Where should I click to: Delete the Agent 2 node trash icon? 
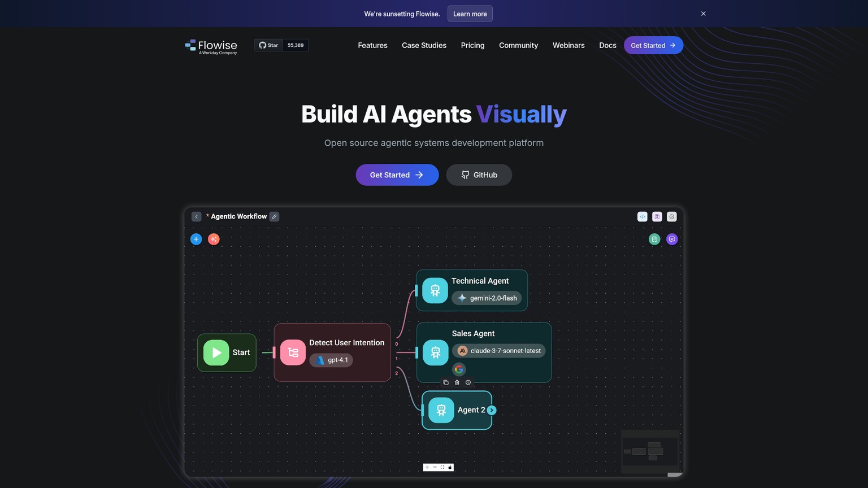(457, 382)
